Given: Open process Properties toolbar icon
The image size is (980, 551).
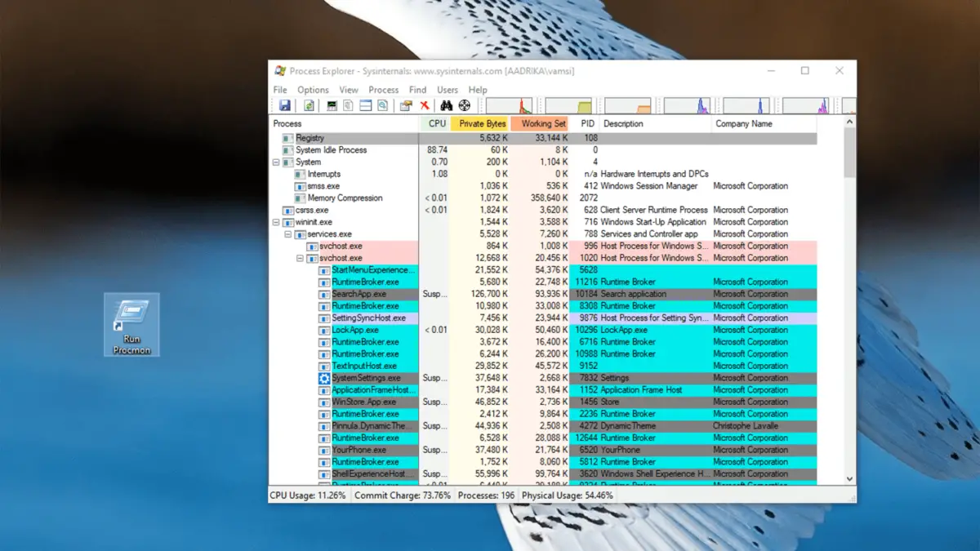Looking at the screenshot, I should tap(406, 105).
